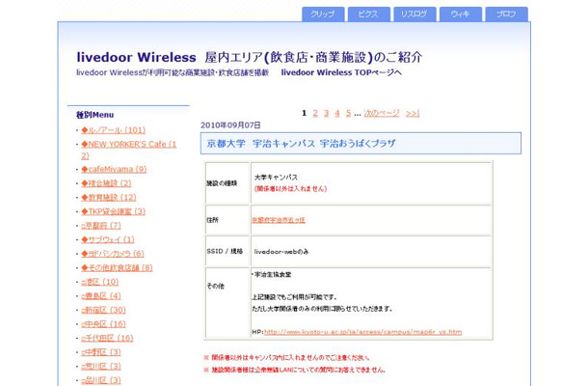The width and height of the screenshot is (588, 386).
Task: Open the ウィキ tab
Action: pyautogui.click(x=461, y=14)
